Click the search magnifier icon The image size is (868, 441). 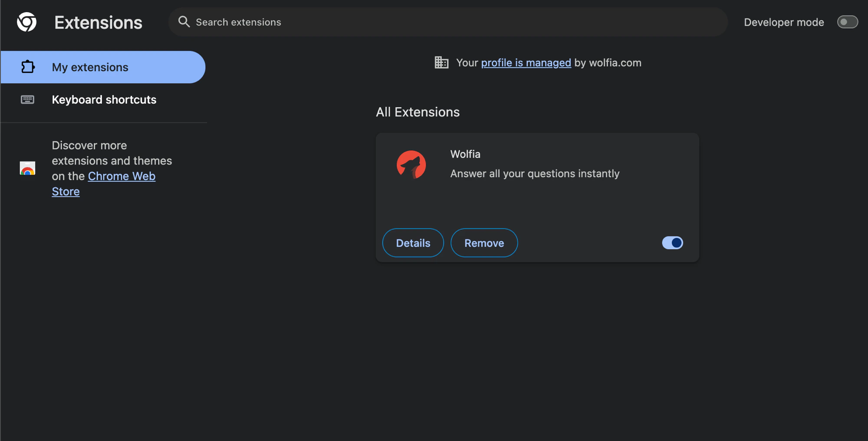click(x=184, y=22)
